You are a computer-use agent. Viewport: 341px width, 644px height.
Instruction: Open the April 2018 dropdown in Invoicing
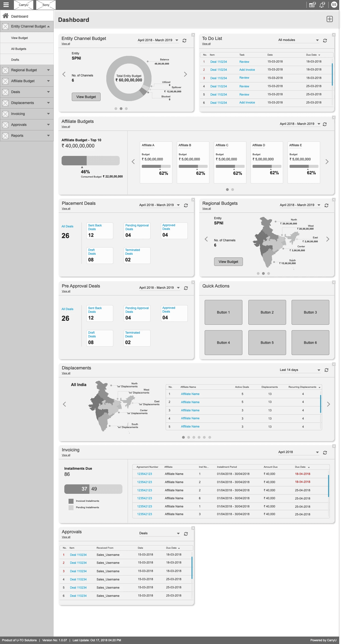tap(299, 452)
